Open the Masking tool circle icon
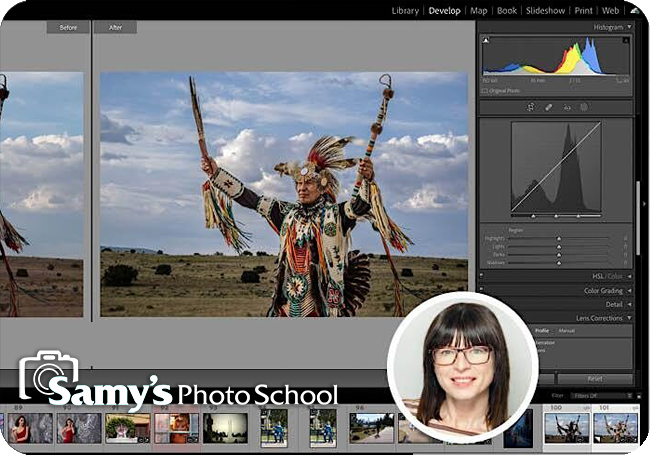The width and height of the screenshot is (650, 455). coord(584,107)
